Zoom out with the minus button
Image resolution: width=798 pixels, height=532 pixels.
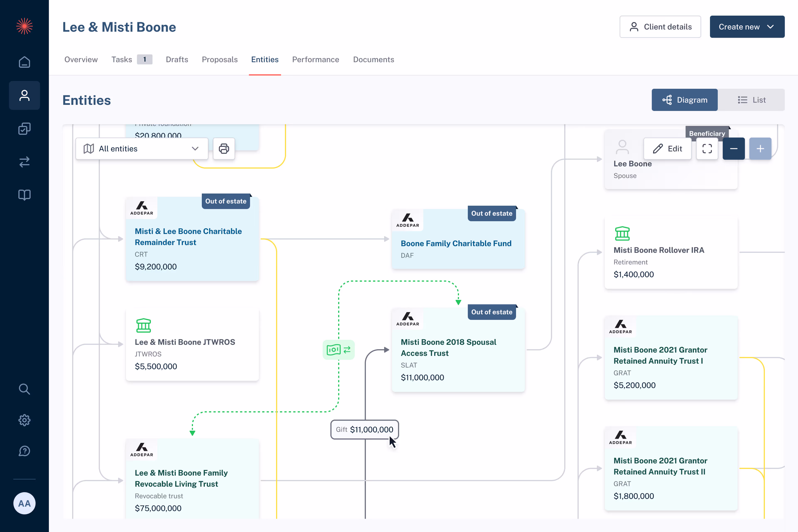click(x=734, y=149)
